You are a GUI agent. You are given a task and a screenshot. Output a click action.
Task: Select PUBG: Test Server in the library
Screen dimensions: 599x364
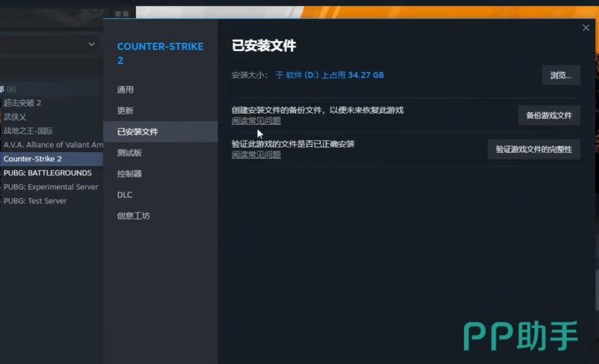[x=35, y=201]
